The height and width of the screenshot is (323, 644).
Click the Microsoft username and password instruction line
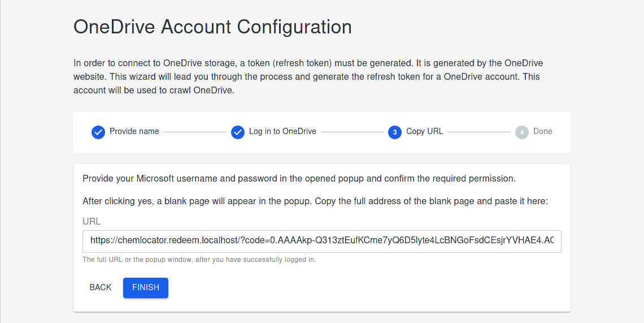coord(299,179)
